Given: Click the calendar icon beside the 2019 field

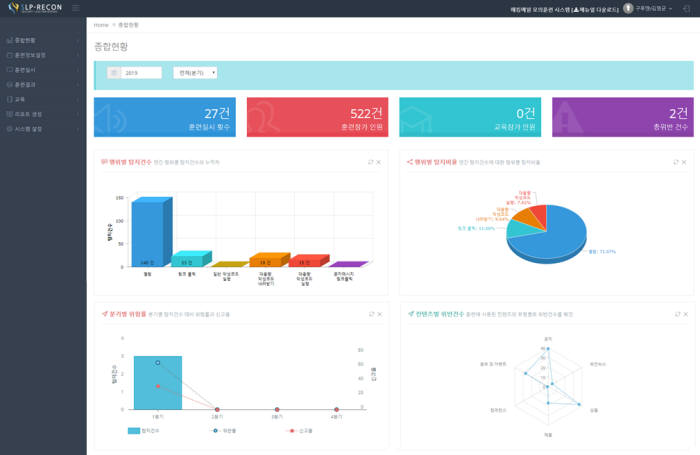Looking at the screenshot, I should point(114,73).
